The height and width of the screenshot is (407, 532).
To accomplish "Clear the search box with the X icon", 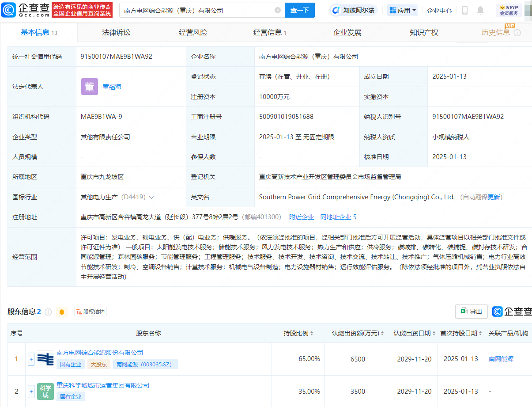I will point(277,10).
